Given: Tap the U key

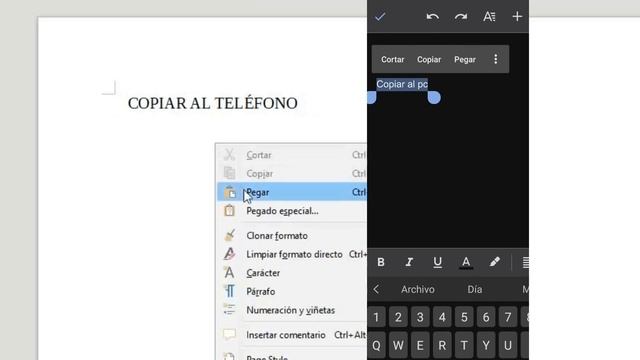Looking at the screenshot, I should 508,346.
